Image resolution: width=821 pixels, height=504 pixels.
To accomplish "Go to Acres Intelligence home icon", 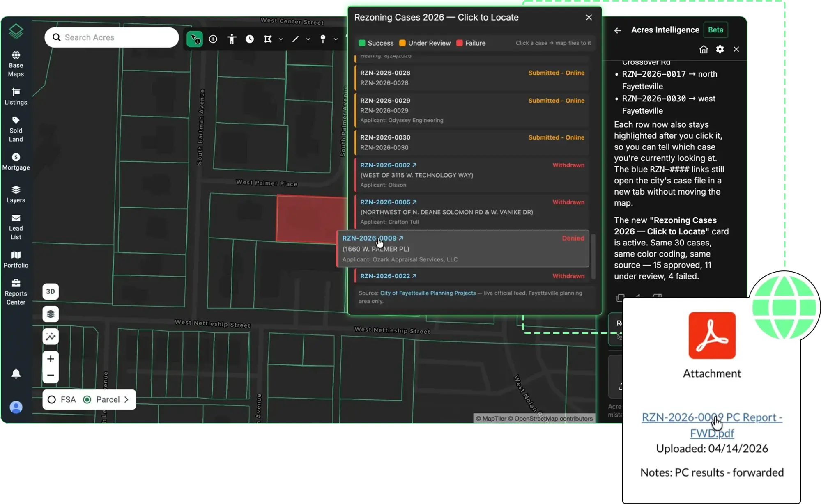I will [x=704, y=49].
